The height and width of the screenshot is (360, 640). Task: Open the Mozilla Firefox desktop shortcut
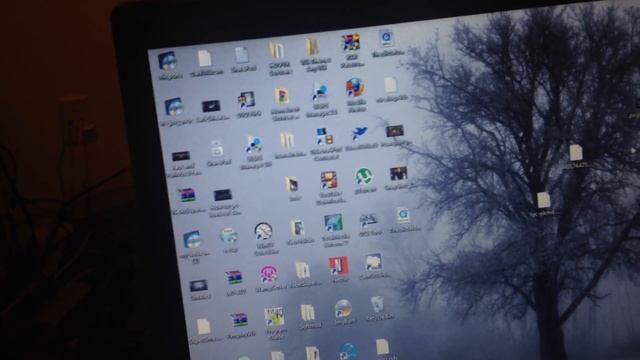click(355, 87)
